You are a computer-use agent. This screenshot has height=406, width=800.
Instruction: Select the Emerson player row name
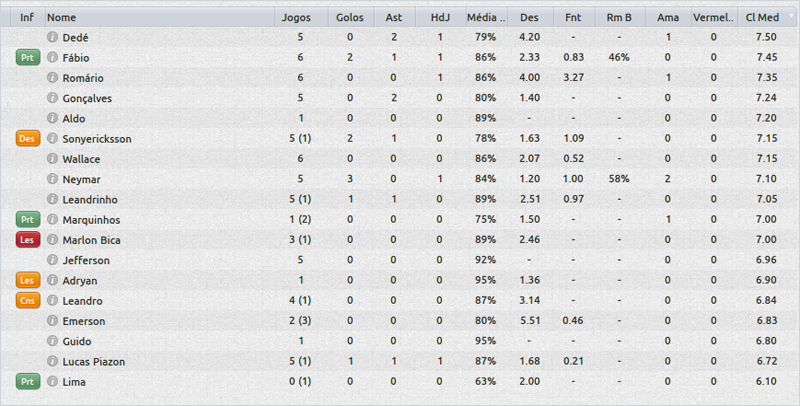[84, 321]
